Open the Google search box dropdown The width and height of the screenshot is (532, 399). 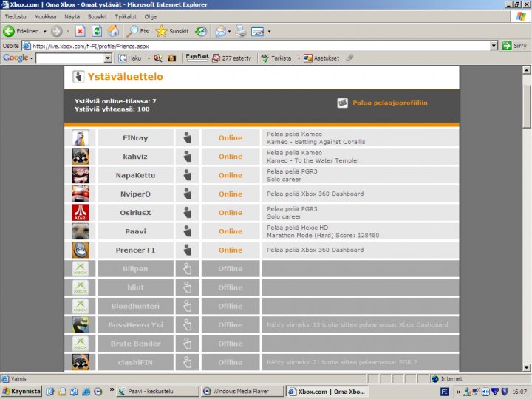108,58
